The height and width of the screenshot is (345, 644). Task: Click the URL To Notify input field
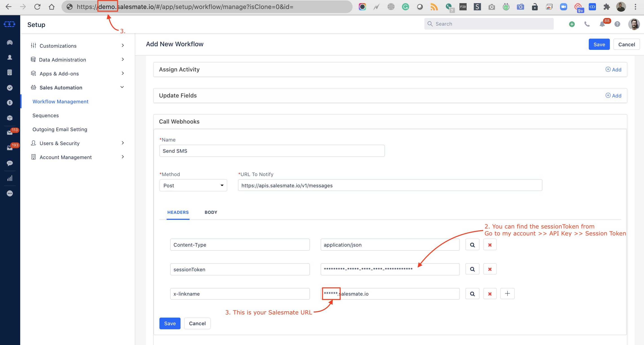coord(390,185)
